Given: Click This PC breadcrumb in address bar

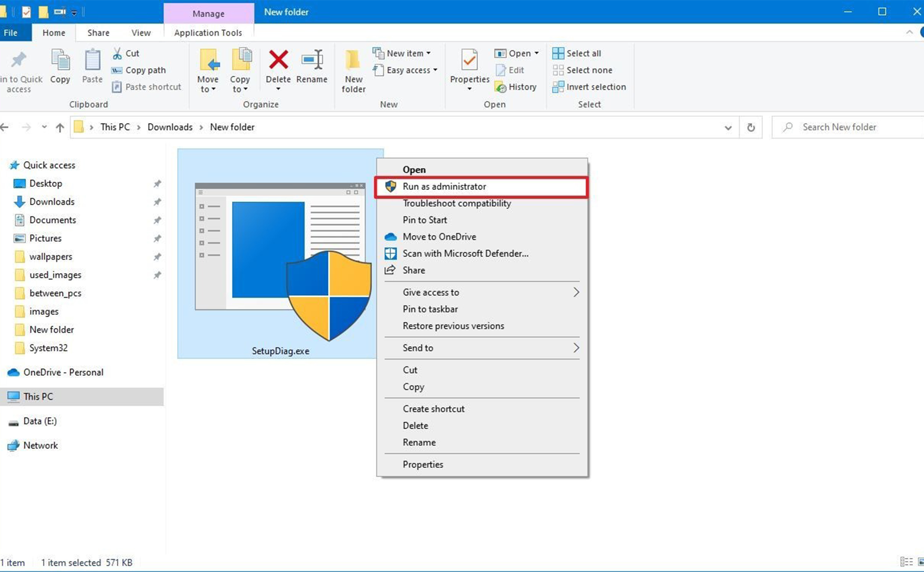Looking at the screenshot, I should (x=115, y=127).
